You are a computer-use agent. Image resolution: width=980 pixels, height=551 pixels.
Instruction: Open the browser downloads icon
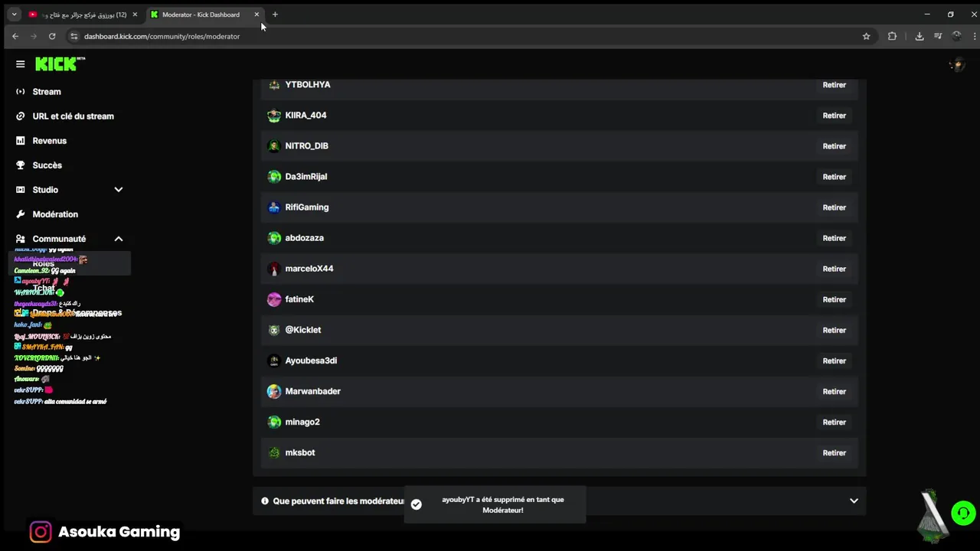tap(920, 36)
